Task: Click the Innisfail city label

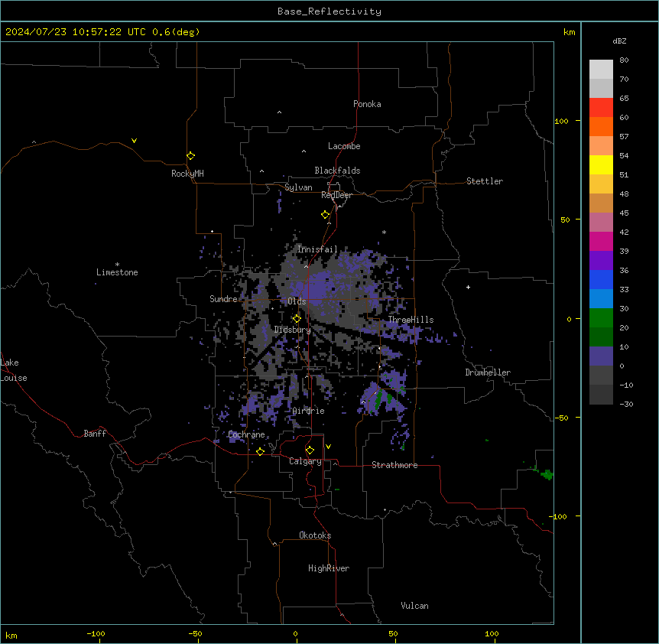Action: click(x=317, y=249)
